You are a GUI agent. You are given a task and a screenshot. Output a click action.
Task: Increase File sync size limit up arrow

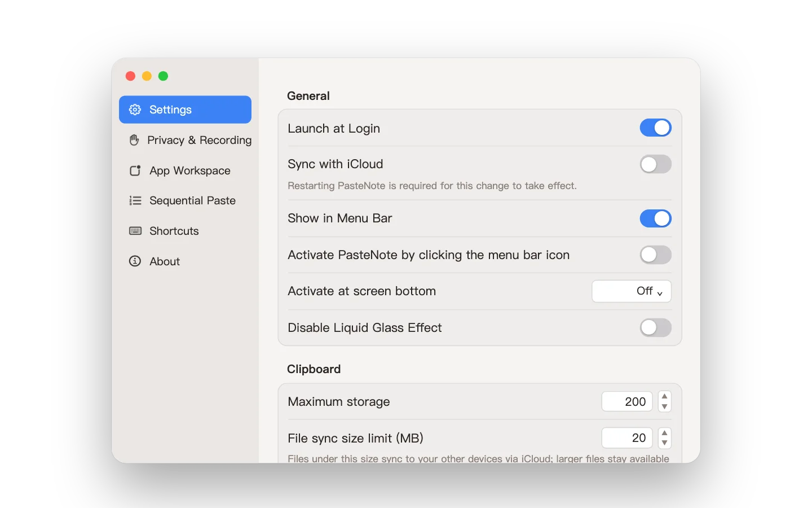point(665,433)
